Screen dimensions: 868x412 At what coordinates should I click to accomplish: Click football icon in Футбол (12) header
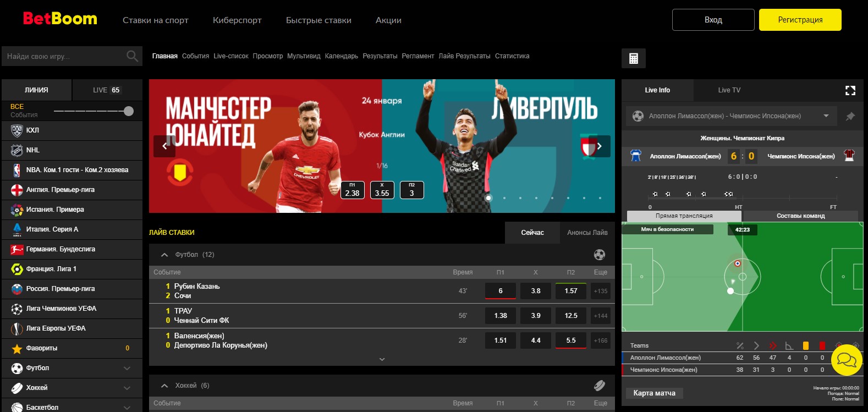point(600,255)
